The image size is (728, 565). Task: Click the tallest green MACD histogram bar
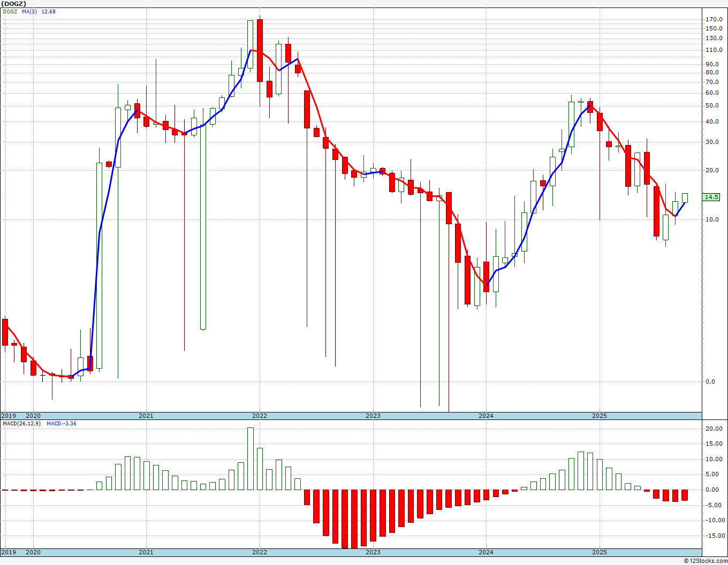(251, 459)
